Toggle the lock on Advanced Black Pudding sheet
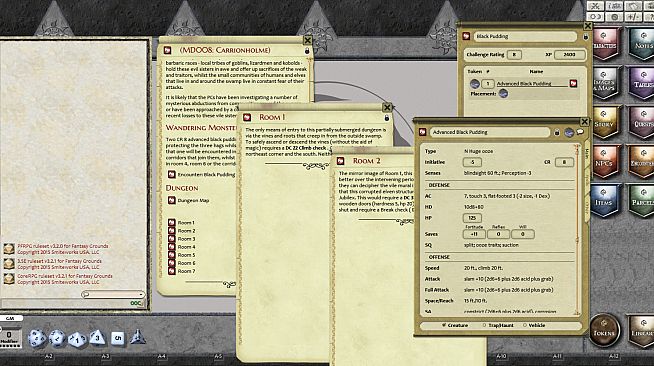 tap(557, 132)
